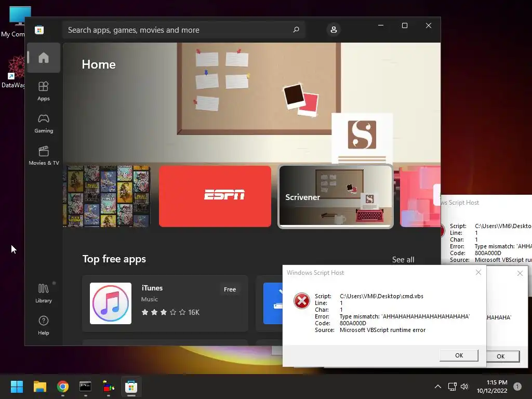Open the volume speaker icon in the tray

(x=464, y=387)
